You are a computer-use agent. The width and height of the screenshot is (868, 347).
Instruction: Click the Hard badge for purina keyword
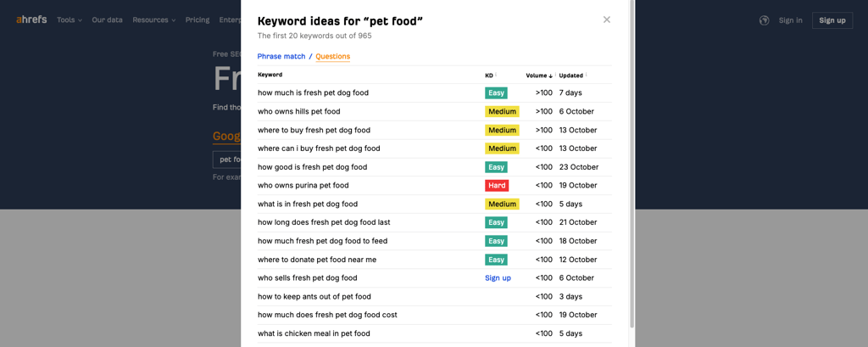coord(497,186)
